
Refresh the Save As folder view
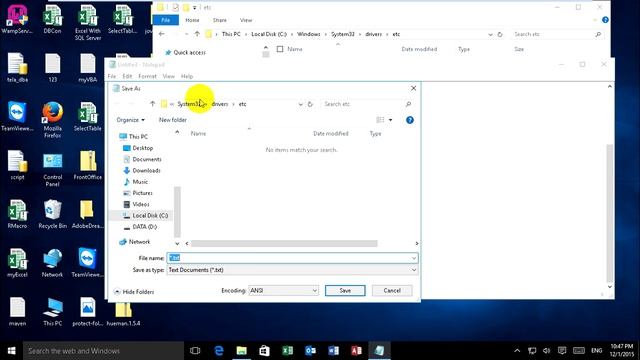click(310, 104)
